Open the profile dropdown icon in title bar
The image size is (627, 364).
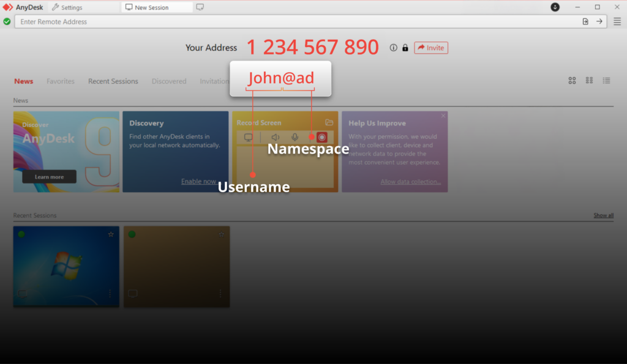[555, 7]
